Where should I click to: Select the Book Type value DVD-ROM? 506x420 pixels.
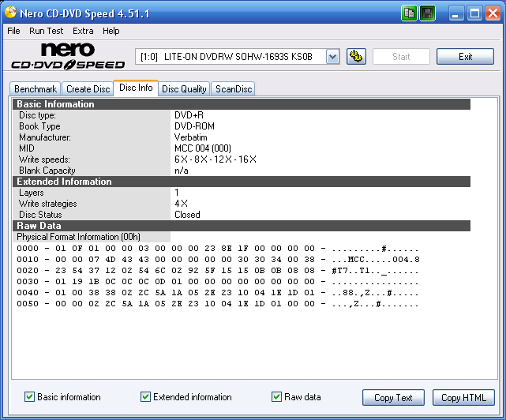194,126
